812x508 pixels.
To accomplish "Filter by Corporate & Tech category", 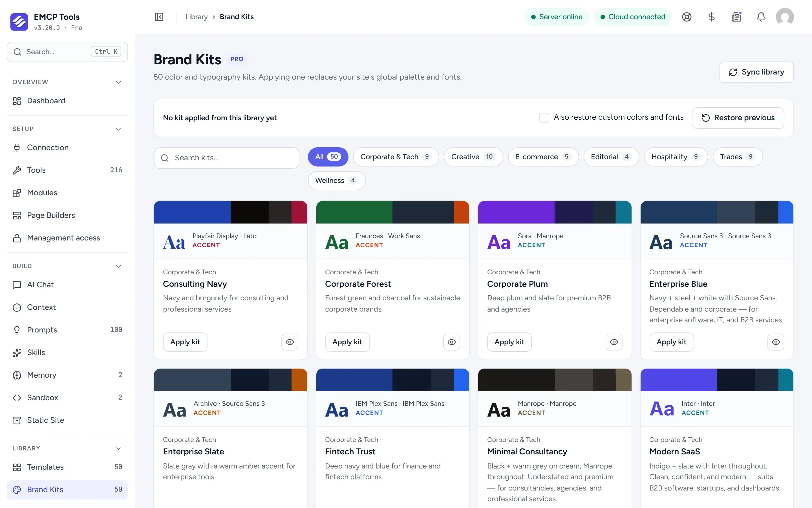I will click(x=396, y=157).
